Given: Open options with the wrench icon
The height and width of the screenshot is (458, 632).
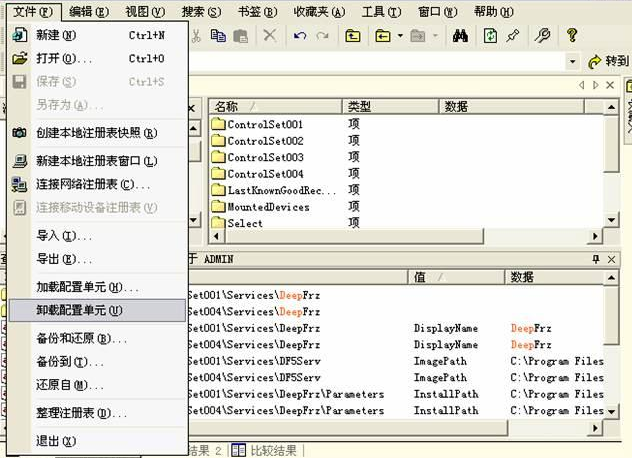Looking at the screenshot, I should [543, 35].
